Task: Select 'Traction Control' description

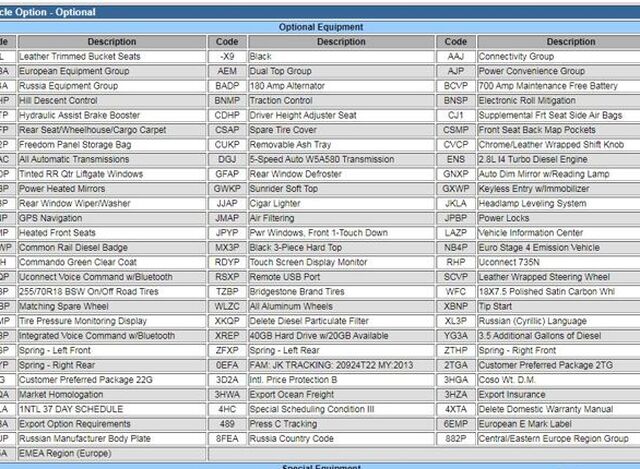Action: pos(341,100)
